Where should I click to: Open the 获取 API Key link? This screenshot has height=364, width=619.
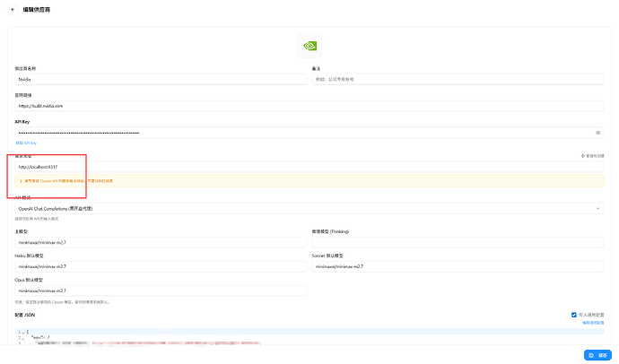tap(26, 143)
